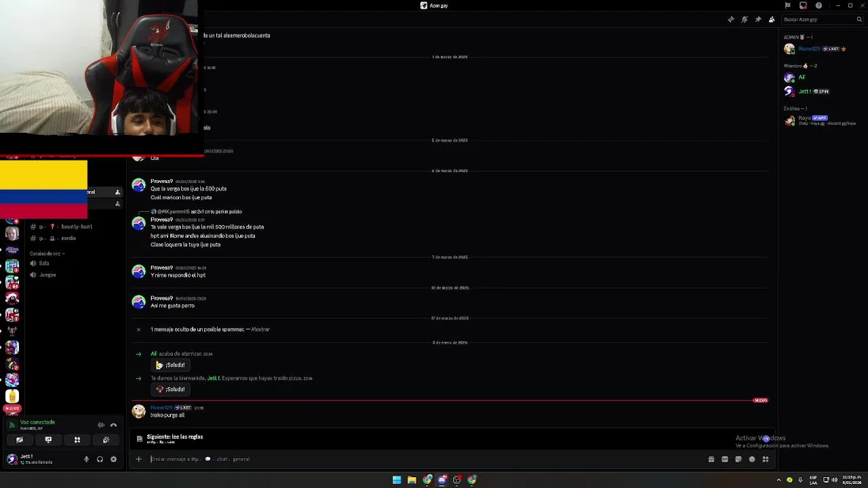Open the emoji picker icon
The width and height of the screenshot is (868, 488).
click(751, 460)
